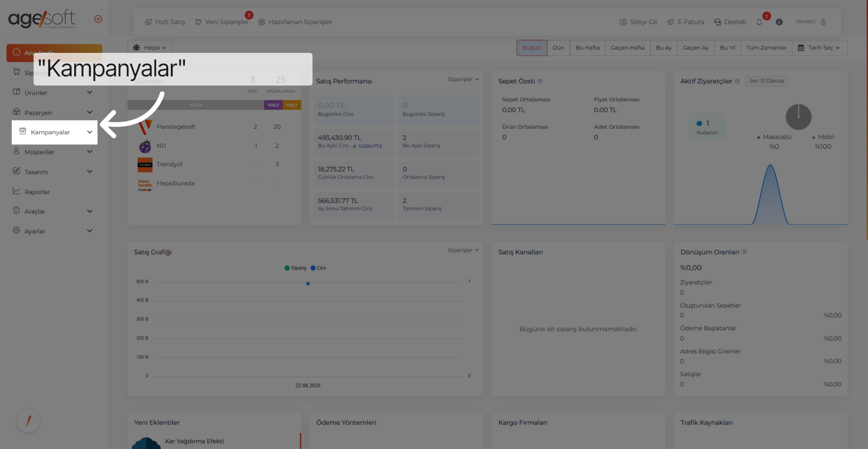
Task: Click the orange %10,7 progress segment
Action: coord(292,105)
